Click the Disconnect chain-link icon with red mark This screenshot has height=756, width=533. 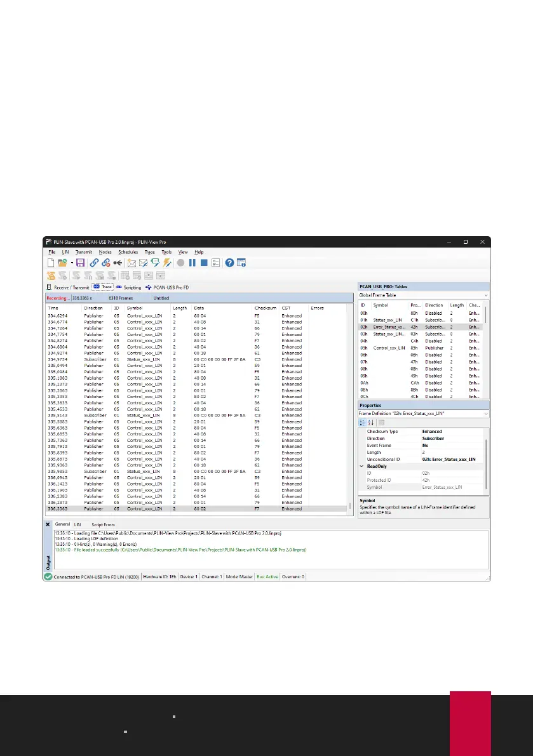coord(105,263)
